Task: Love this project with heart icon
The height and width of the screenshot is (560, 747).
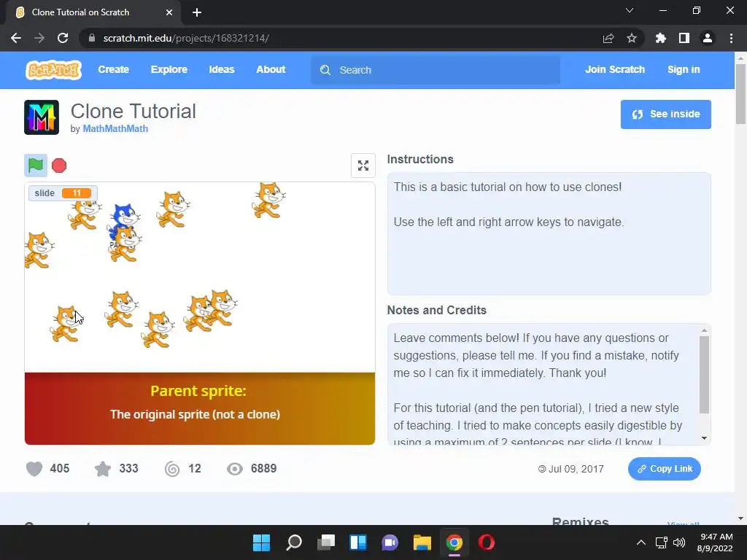Action: click(x=34, y=469)
